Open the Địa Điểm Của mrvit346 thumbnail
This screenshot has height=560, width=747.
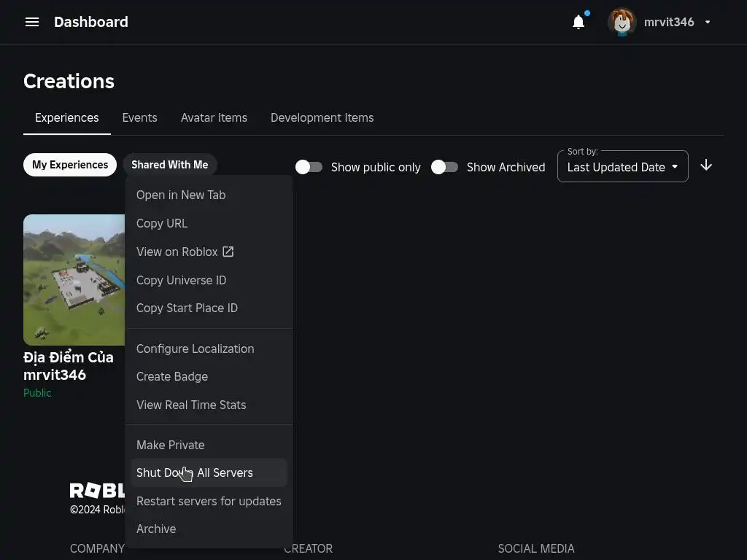74,279
